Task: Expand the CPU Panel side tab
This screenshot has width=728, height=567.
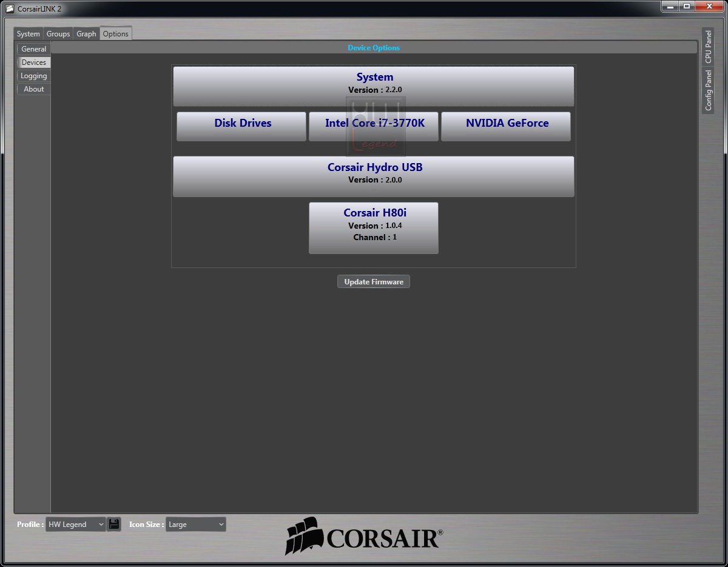Action: (708, 47)
